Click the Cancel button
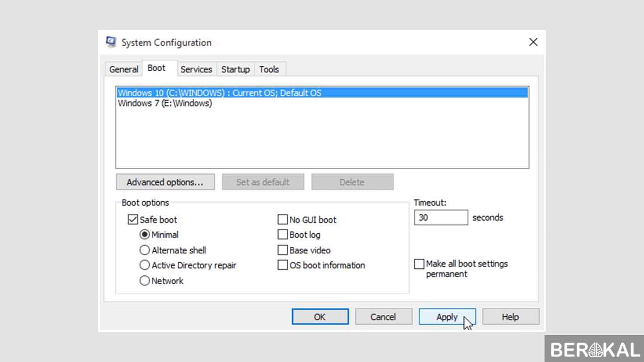 point(383,317)
